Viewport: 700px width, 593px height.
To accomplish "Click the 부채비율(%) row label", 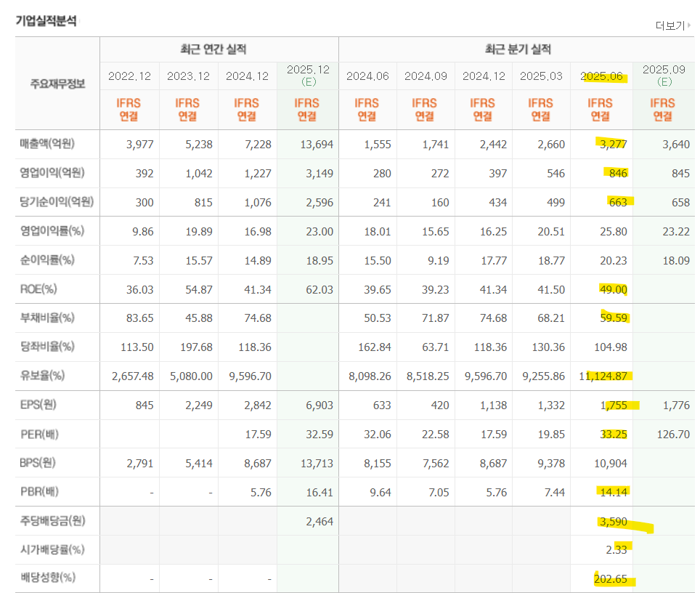I will click(47, 318).
